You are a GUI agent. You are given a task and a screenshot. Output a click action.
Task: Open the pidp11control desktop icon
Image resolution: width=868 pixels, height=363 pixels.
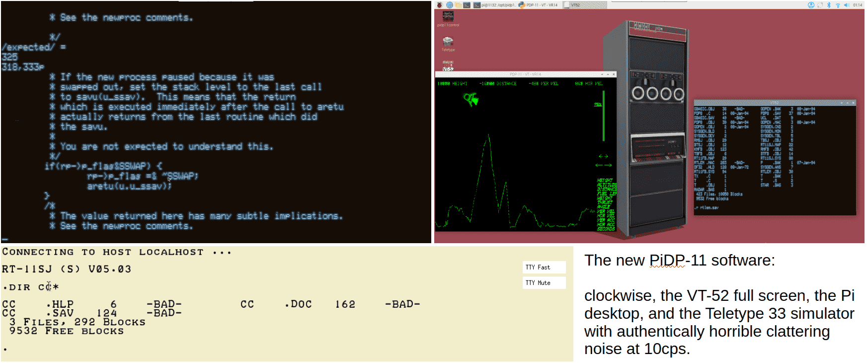(448, 17)
